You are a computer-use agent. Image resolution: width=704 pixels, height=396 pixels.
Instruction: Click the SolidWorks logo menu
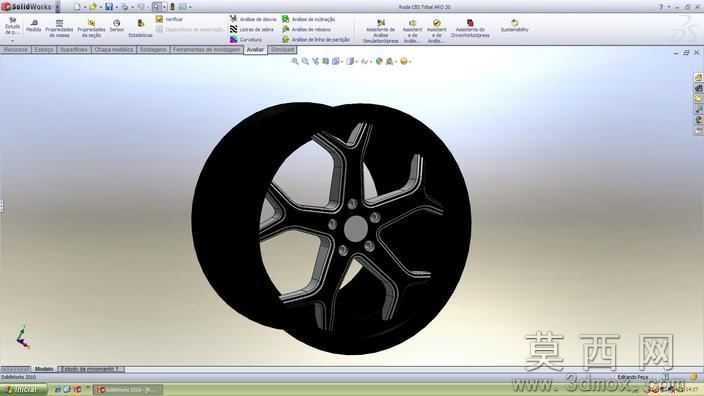coord(28,7)
